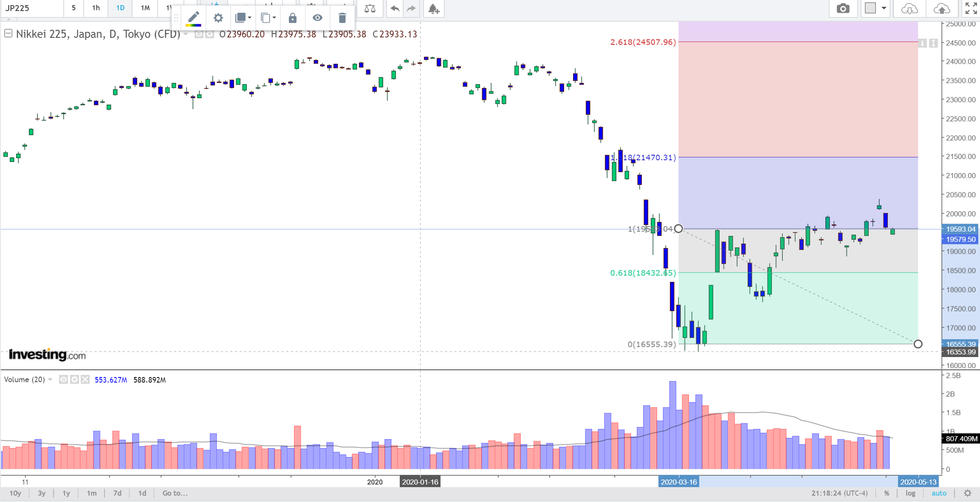The image size is (980, 502).
Task: Click the load chart cloud download icon
Action: coord(909,9)
